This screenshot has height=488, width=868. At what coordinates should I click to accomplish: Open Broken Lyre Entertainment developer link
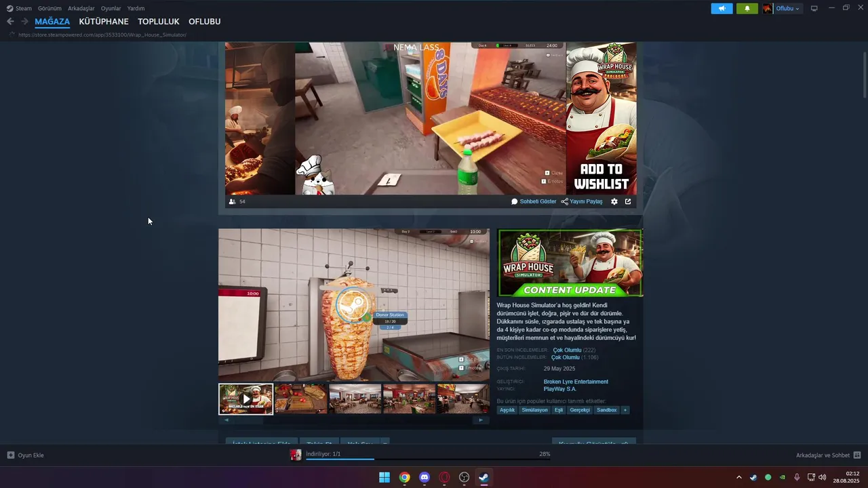[x=576, y=382]
